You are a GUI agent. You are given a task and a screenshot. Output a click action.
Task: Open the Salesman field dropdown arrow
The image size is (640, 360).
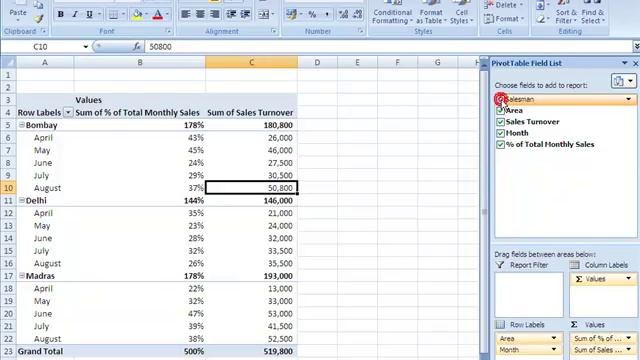point(629,99)
